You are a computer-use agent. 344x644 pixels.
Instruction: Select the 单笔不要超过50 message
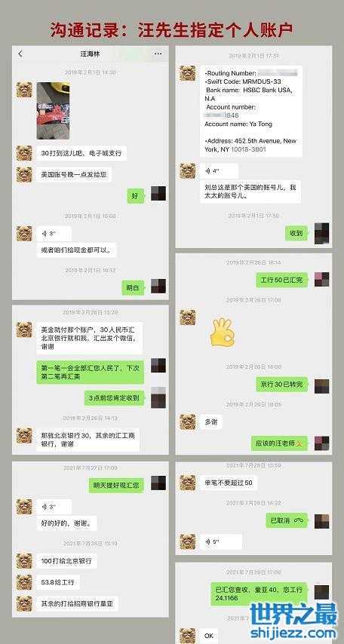pyautogui.click(x=229, y=483)
